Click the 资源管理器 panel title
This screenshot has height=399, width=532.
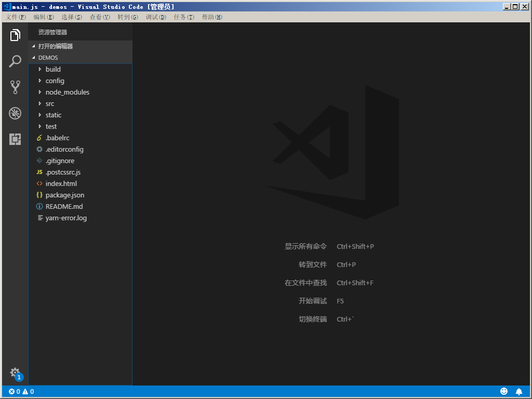tap(52, 32)
